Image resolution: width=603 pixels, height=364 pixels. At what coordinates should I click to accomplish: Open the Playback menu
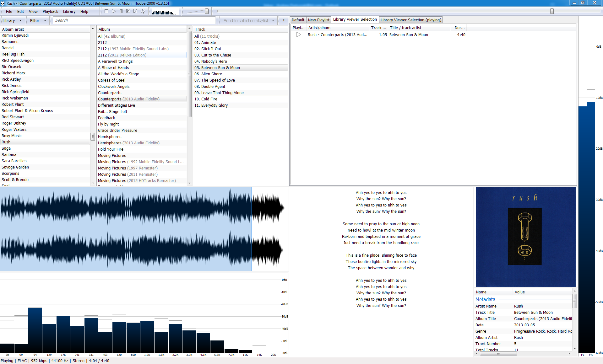(x=50, y=11)
